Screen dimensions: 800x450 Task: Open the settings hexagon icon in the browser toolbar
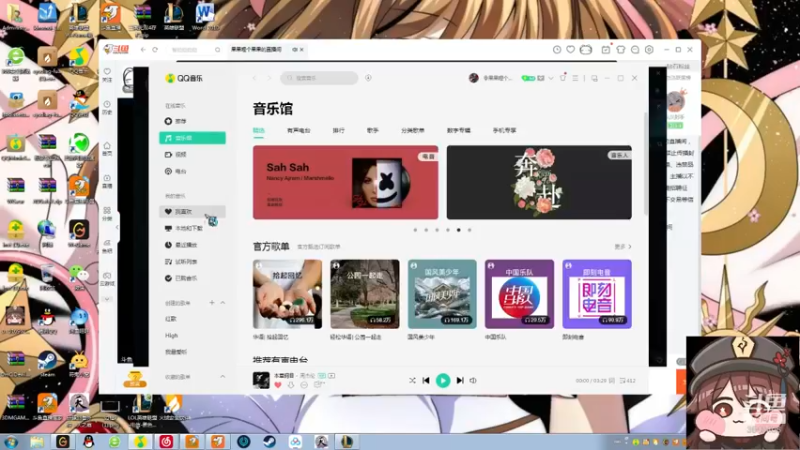point(649,49)
